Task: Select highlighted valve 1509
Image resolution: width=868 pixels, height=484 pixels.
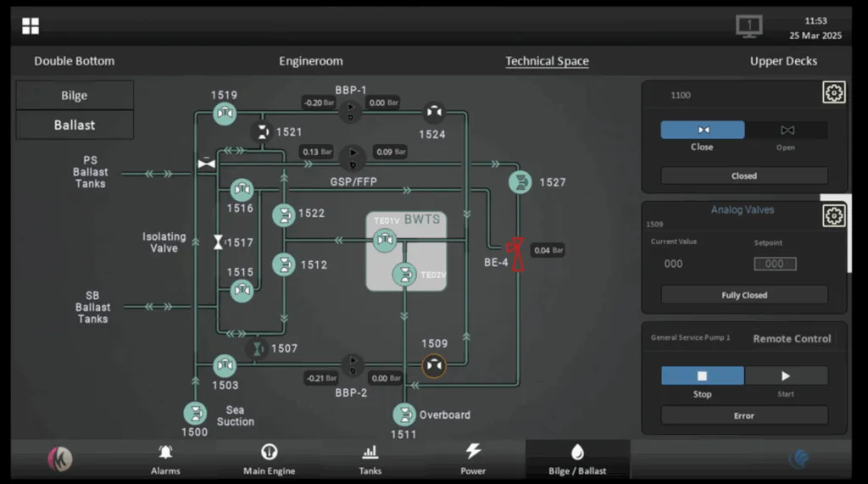Action: tap(434, 365)
